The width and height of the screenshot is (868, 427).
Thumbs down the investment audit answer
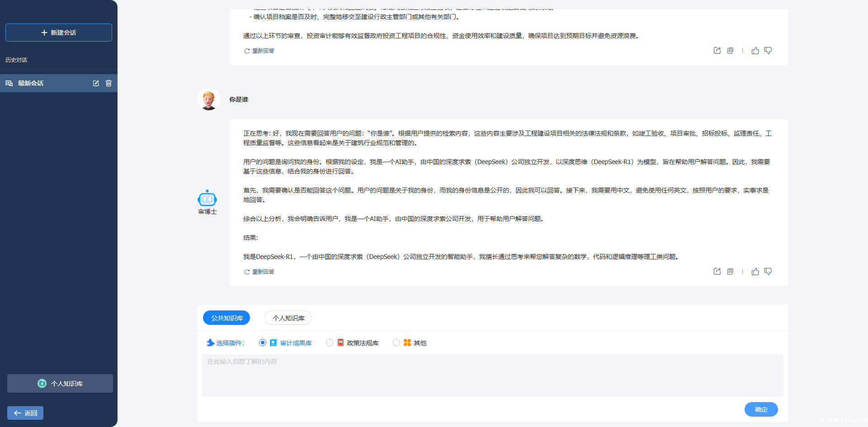pos(768,51)
